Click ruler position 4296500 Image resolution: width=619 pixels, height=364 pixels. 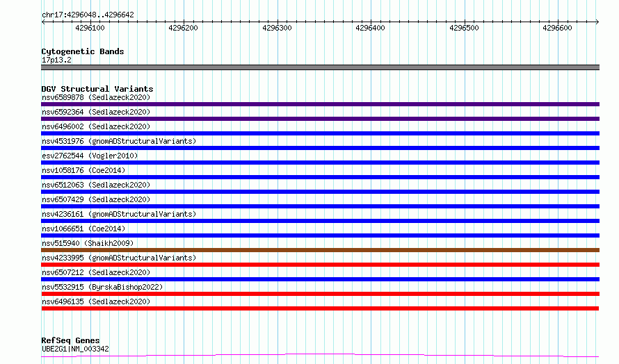[465, 28]
